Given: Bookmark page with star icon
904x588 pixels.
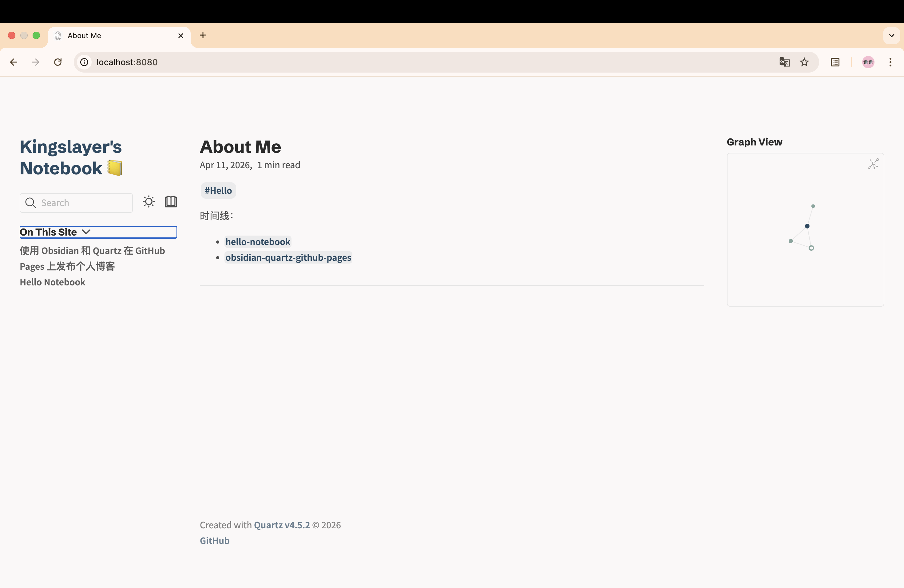Looking at the screenshot, I should tap(804, 62).
